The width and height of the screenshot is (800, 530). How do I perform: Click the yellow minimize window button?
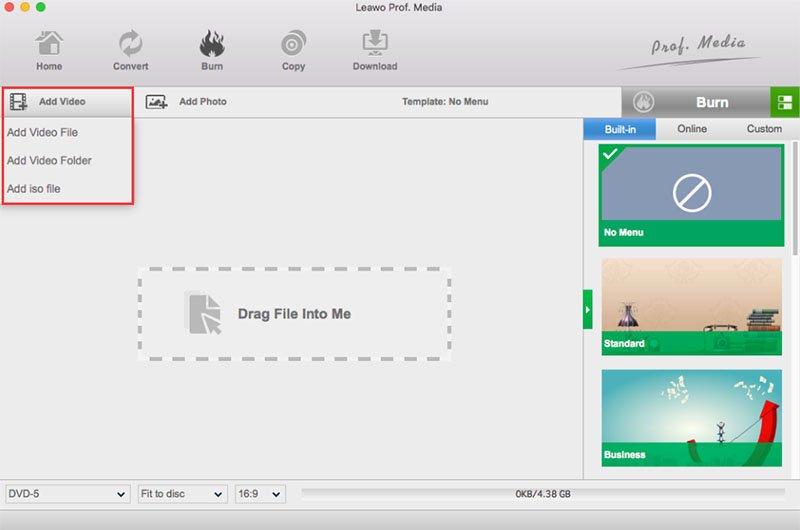(25, 7)
